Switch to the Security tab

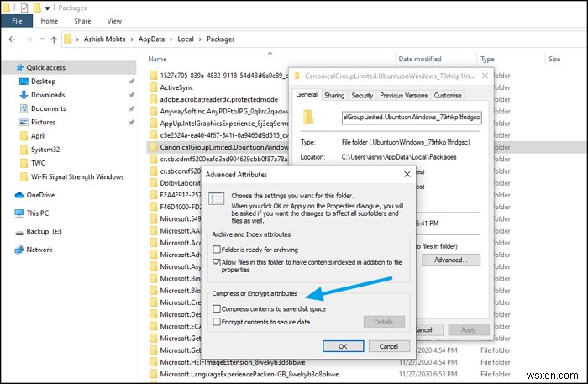click(362, 95)
